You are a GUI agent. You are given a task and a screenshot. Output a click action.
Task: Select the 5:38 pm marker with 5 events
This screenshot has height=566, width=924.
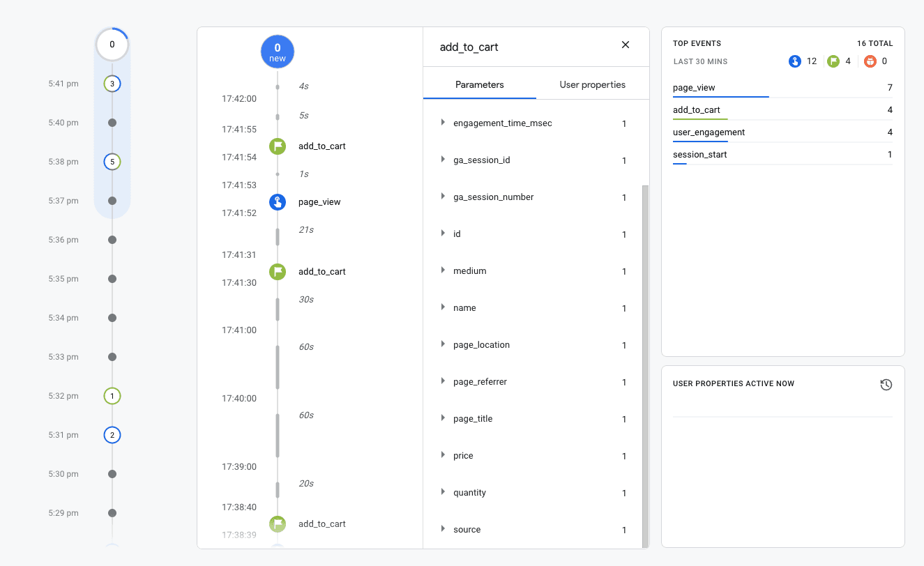(112, 162)
